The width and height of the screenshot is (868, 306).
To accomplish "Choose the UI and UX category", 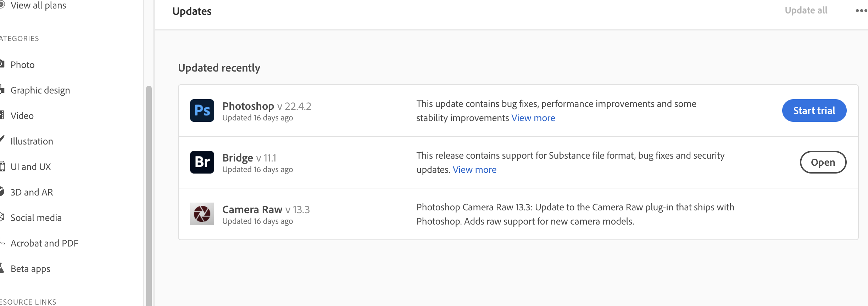I will 31,167.
